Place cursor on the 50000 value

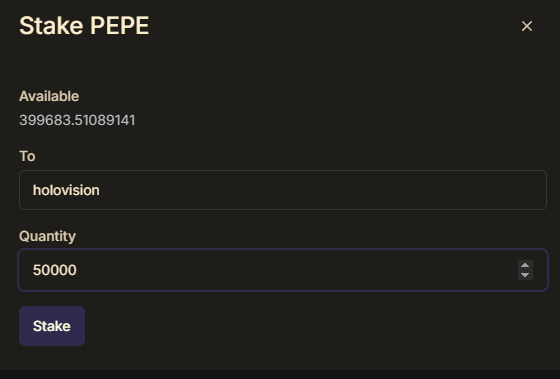point(55,270)
